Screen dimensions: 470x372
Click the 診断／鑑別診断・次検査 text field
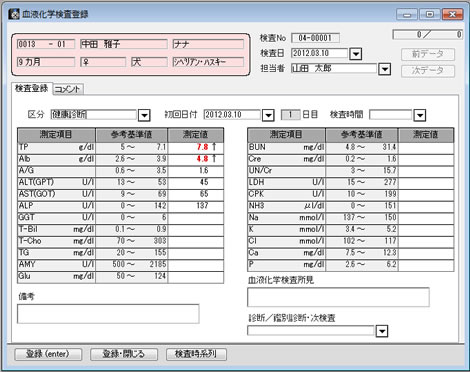pos(311,331)
